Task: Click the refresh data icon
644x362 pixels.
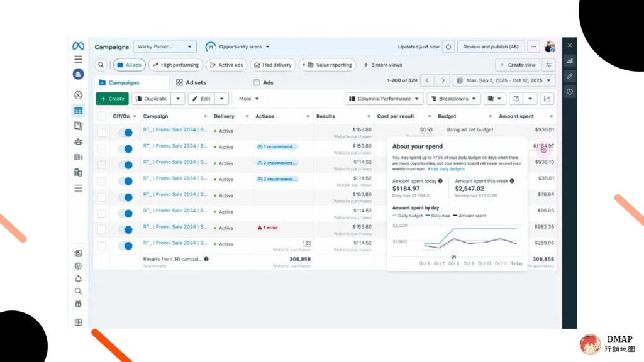Action: click(448, 47)
